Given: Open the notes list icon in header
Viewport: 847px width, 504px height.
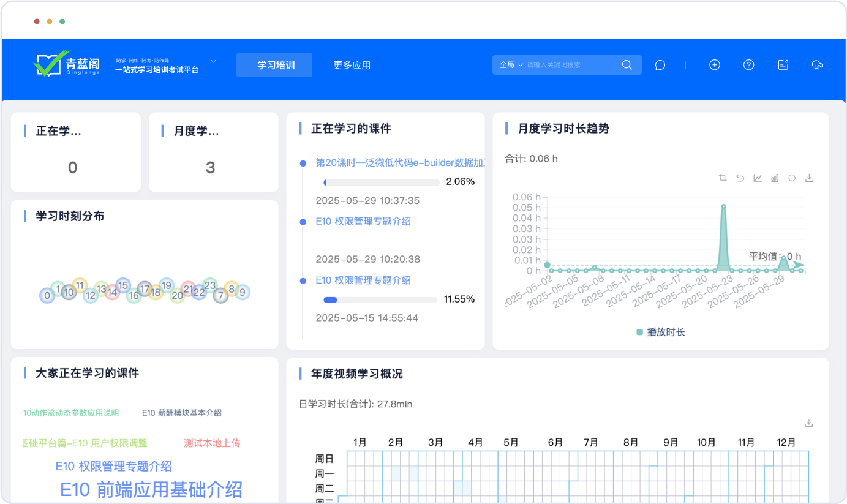Looking at the screenshot, I should 783,65.
